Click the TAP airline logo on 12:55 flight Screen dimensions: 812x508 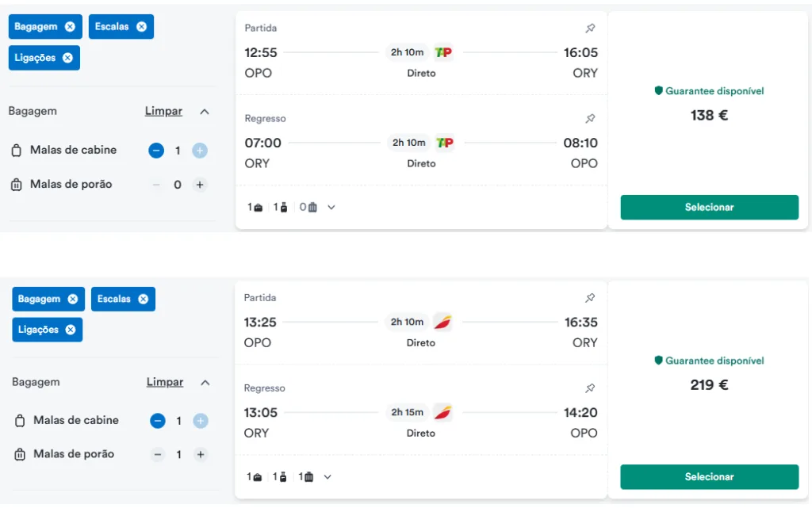tap(443, 52)
